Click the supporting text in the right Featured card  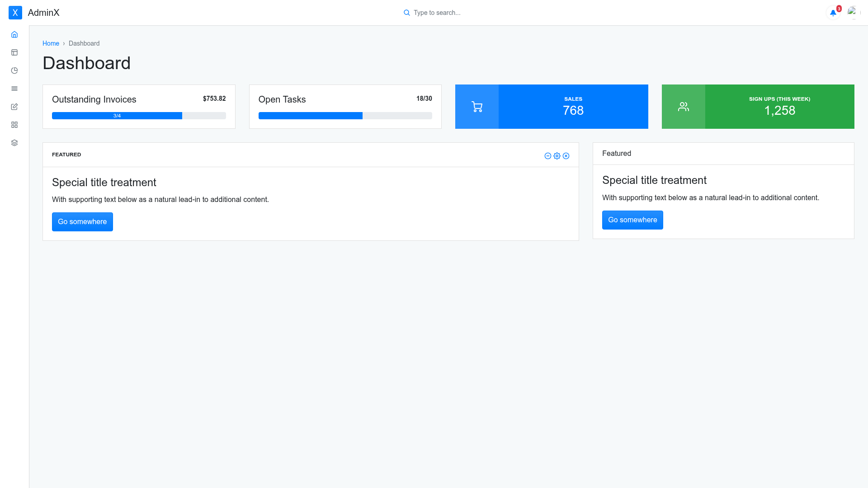click(711, 198)
